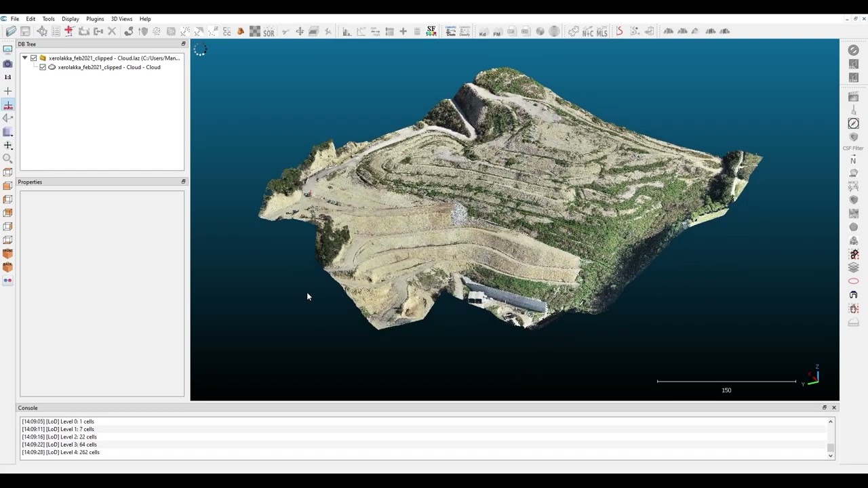Image resolution: width=868 pixels, height=488 pixels.
Task: Click the Console scroll down arrow
Action: point(831,455)
